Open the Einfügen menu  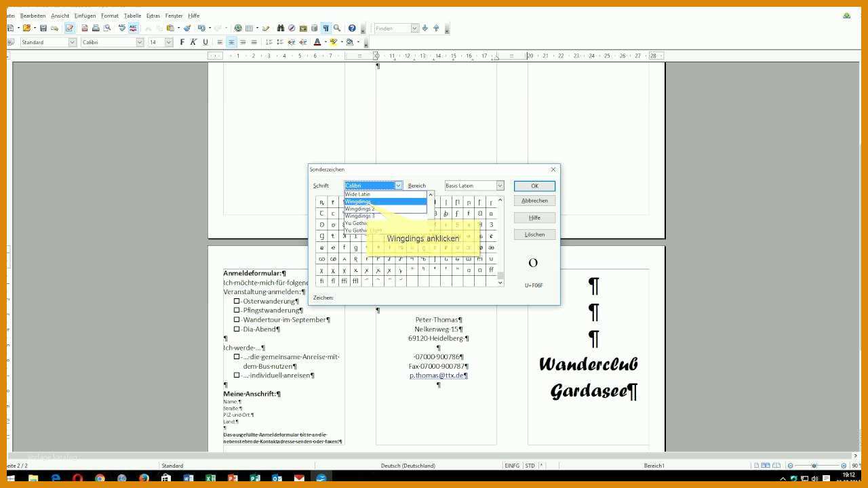coord(85,16)
